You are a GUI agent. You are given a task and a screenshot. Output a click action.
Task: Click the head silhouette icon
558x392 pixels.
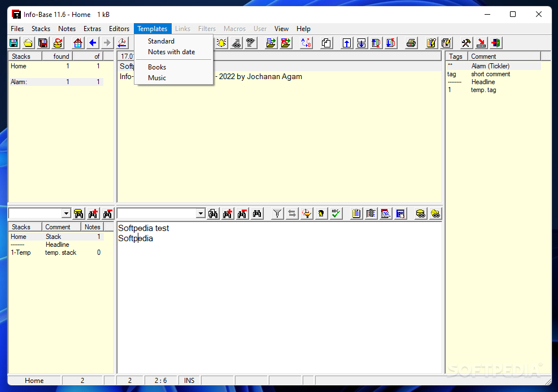[x=321, y=214]
